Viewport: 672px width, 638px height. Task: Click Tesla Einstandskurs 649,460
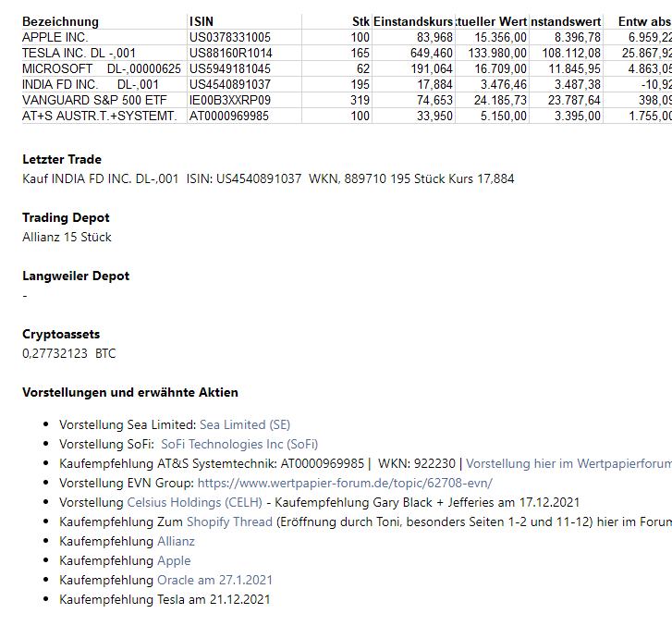pyautogui.click(x=431, y=54)
